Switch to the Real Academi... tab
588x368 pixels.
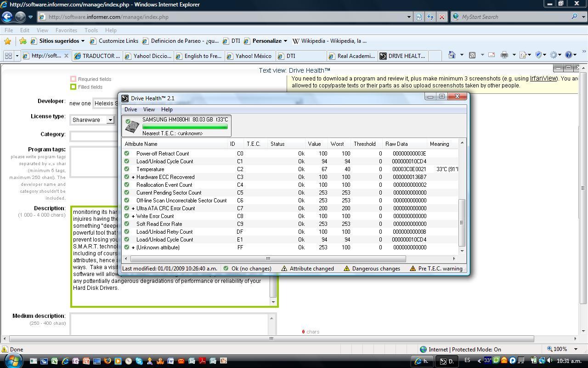352,56
